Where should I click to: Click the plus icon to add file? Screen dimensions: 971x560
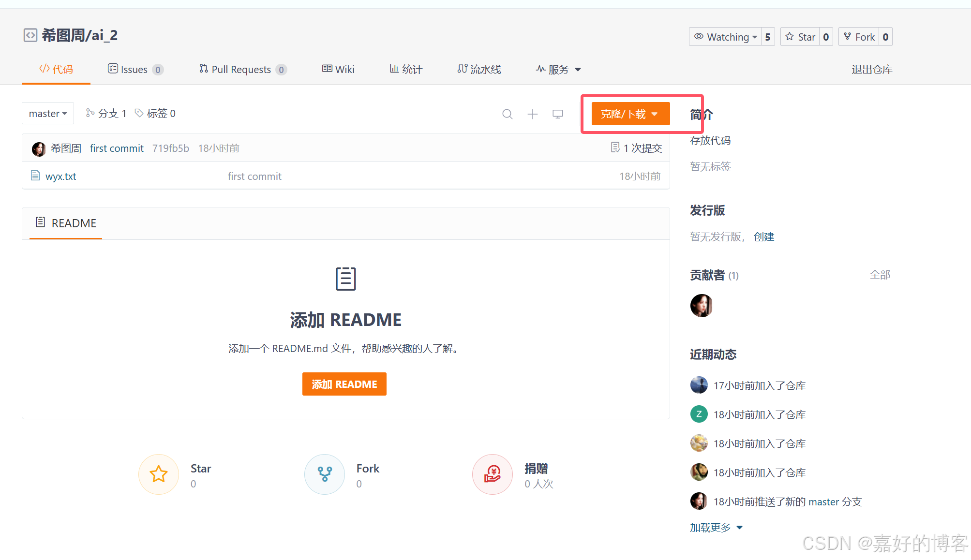[532, 114]
